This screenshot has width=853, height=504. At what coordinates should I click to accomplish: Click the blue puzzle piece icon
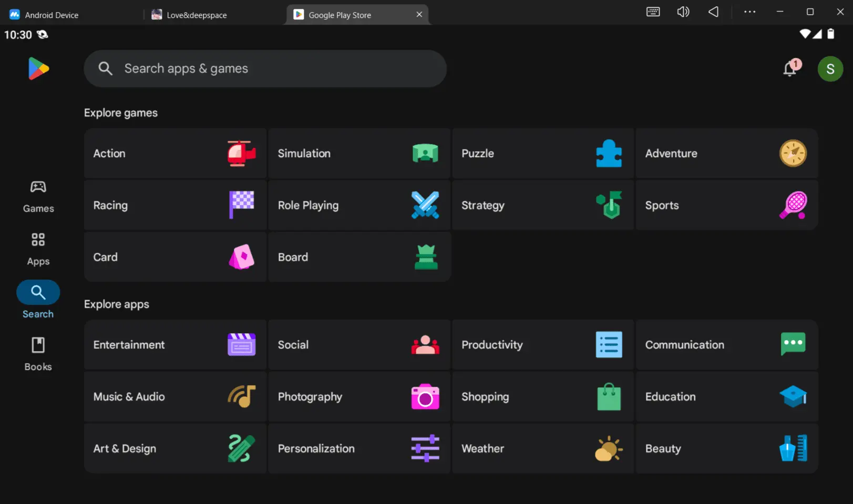(609, 153)
